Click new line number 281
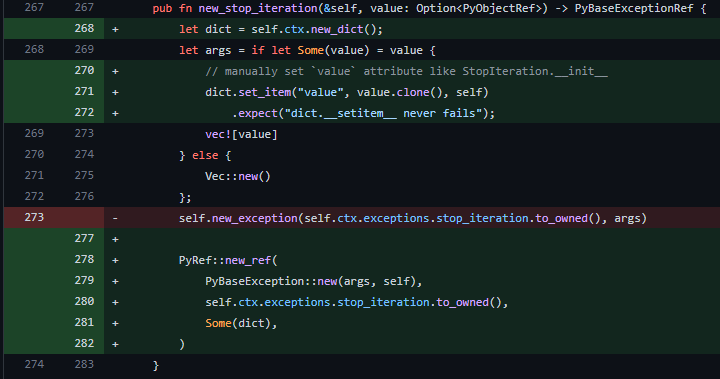Image resolution: width=720 pixels, height=379 pixels. pyautogui.click(x=84, y=322)
